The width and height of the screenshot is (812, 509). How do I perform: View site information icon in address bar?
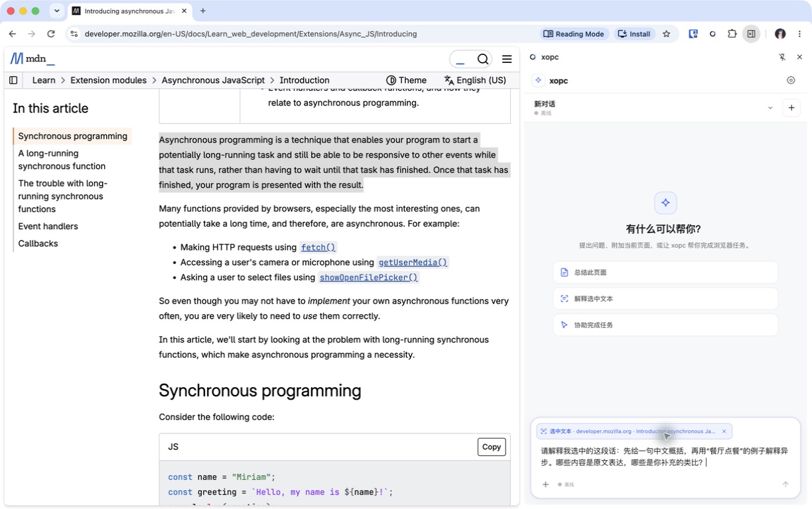(x=74, y=34)
